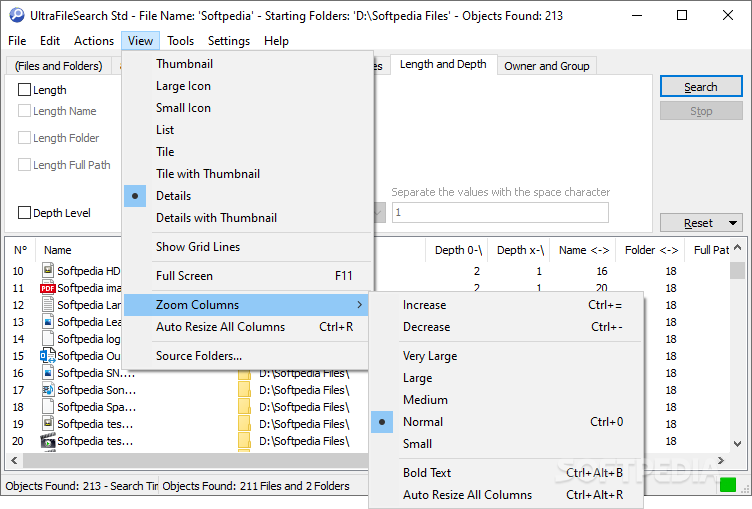Click the vertical scrollbar down arrow
This screenshot has height=509, width=752.
click(x=738, y=444)
